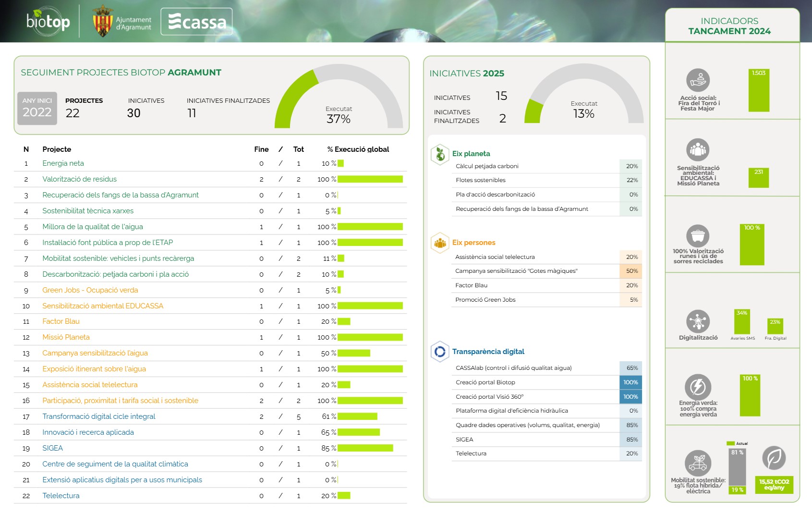
Task: Click the ANY INICI 2022 box
Action: coord(37,108)
